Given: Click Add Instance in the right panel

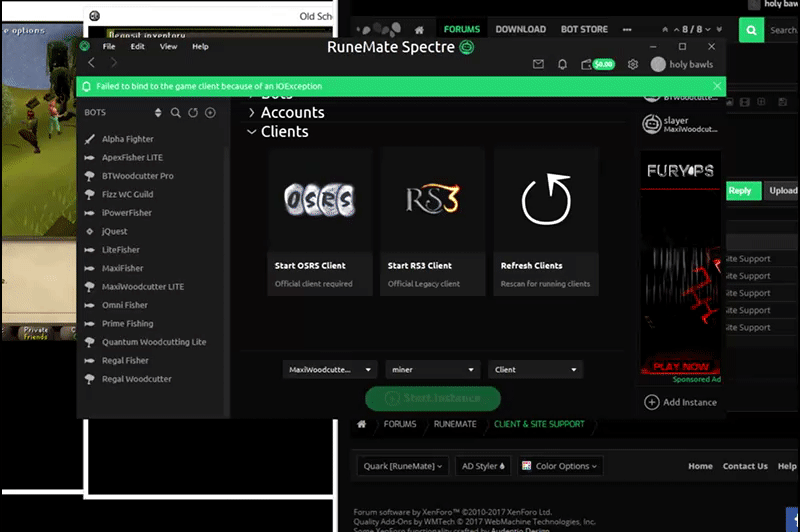Looking at the screenshot, I should click(681, 402).
